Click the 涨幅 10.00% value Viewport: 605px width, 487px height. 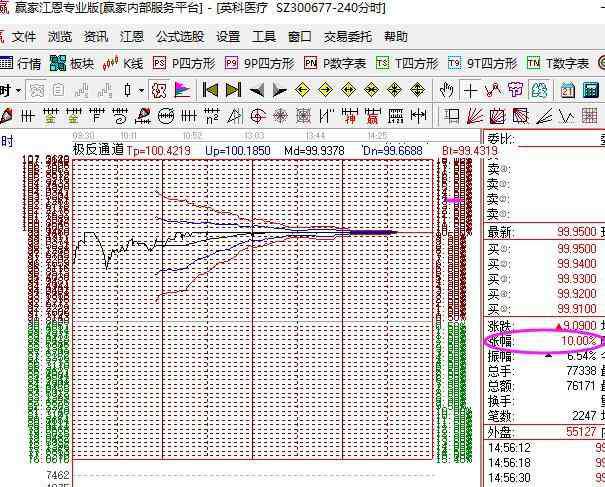(x=575, y=340)
